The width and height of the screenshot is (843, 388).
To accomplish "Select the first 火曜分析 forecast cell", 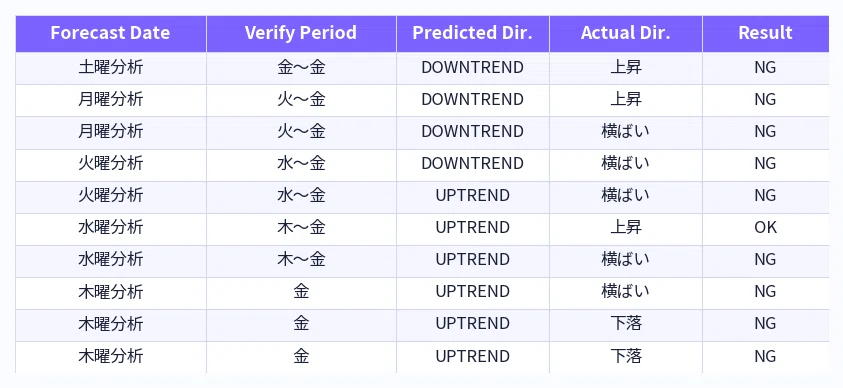I will [x=111, y=164].
